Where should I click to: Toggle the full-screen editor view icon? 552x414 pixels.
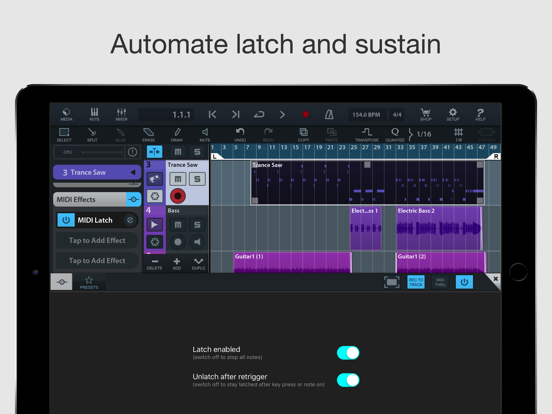(x=391, y=282)
